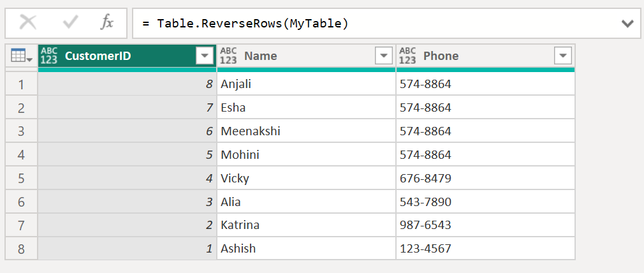Select row number 8
This screenshot has width=644, height=273.
(22, 249)
